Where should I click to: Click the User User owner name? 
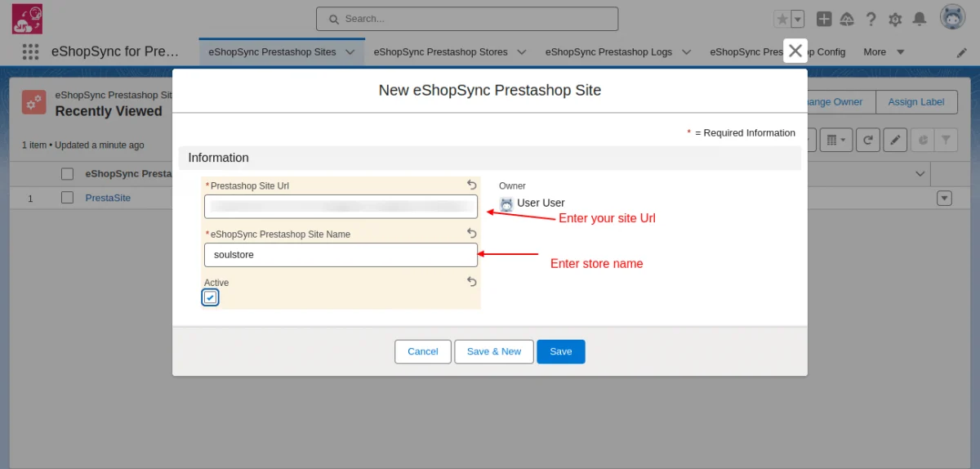tap(541, 203)
